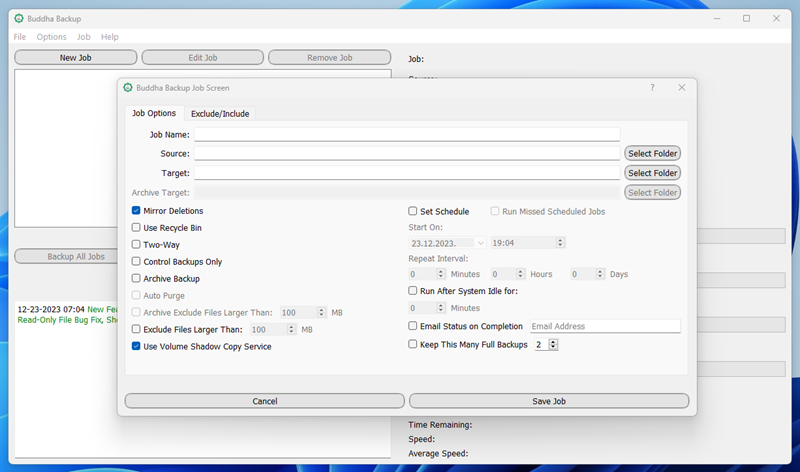Select the Job Options tab
The width and height of the screenshot is (800, 472).
pos(154,114)
